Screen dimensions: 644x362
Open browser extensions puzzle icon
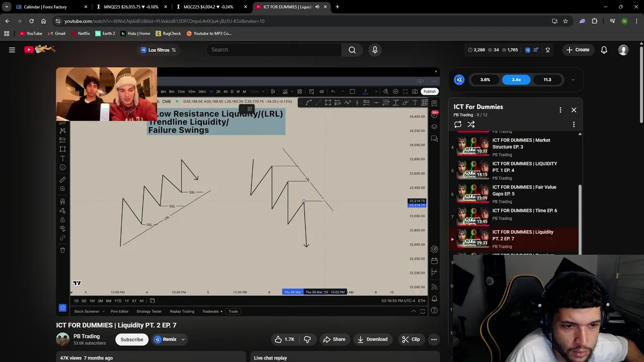595,21
